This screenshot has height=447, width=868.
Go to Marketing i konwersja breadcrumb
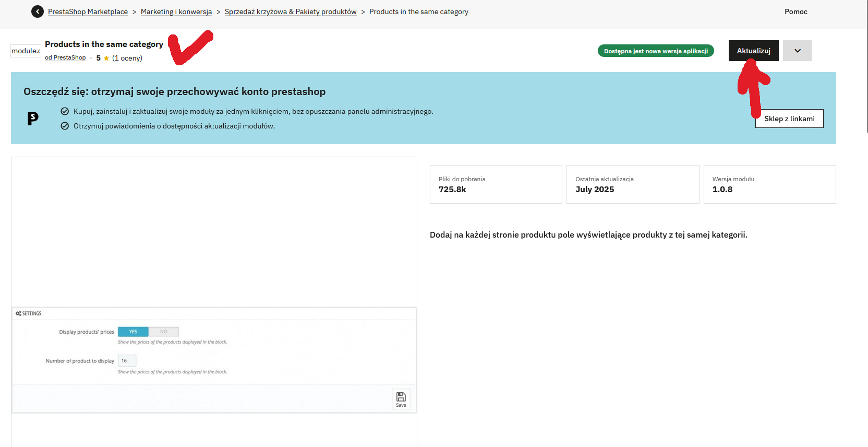(176, 11)
